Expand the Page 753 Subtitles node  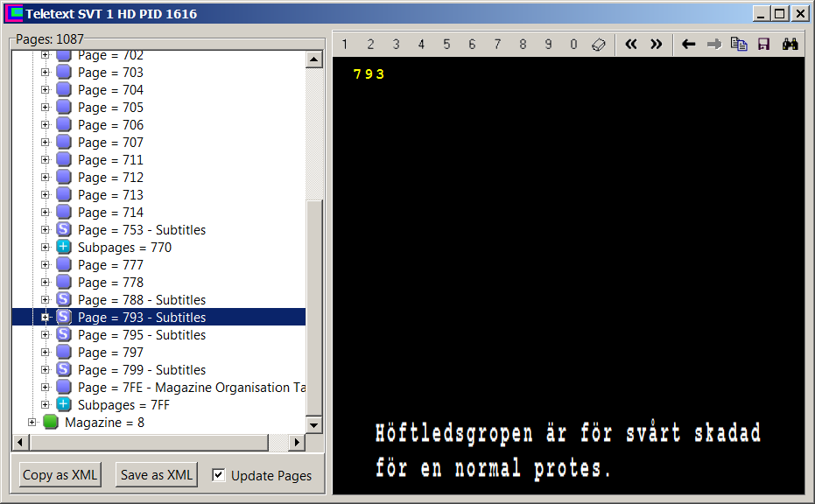click(x=46, y=229)
